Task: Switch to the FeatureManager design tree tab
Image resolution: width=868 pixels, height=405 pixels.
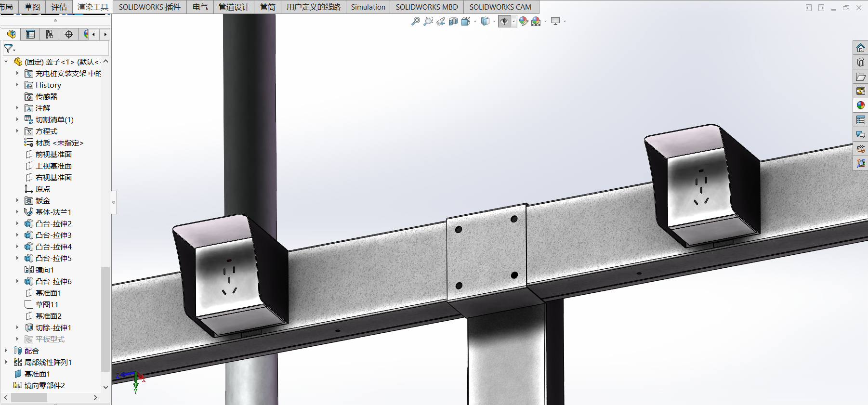Action: coord(11,34)
